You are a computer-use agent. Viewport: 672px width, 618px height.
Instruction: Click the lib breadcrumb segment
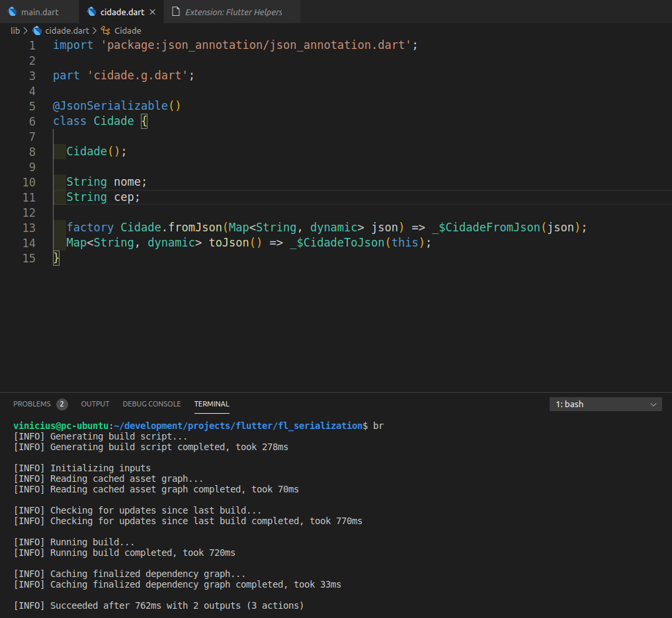tap(15, 31)
